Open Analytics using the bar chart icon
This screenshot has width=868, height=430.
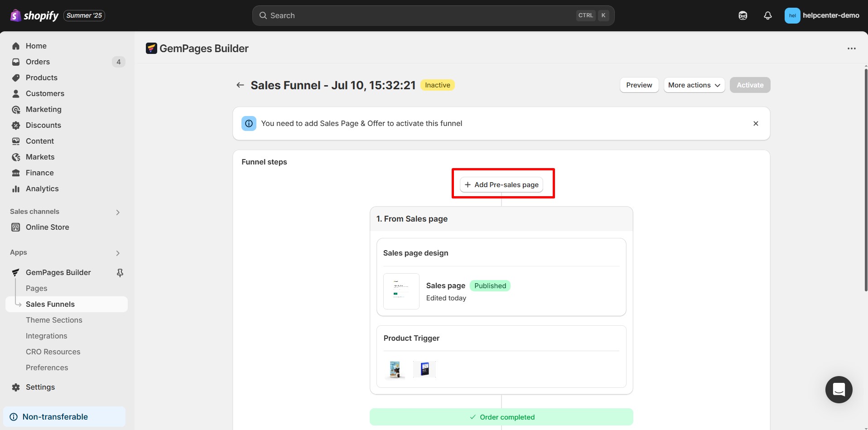(x=16, y=188)
